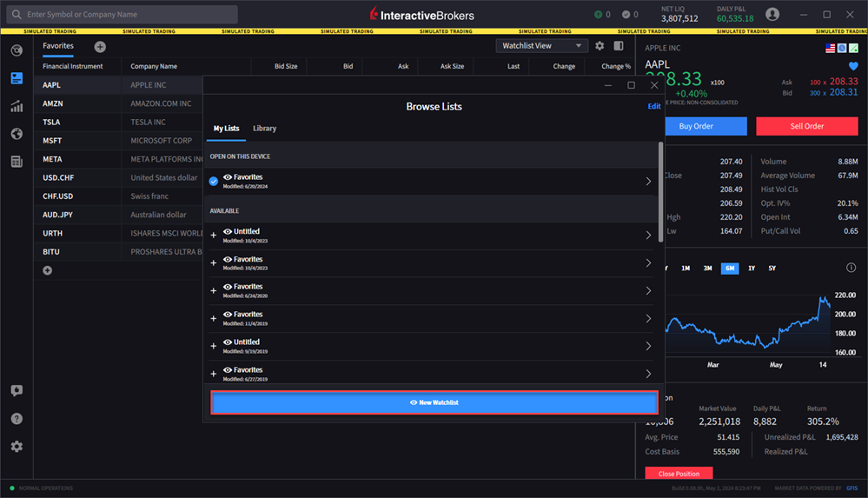The height and width of the screenshot is (498, 868).
Task: Click Close Position button
Action: click(x=679, y=474)
